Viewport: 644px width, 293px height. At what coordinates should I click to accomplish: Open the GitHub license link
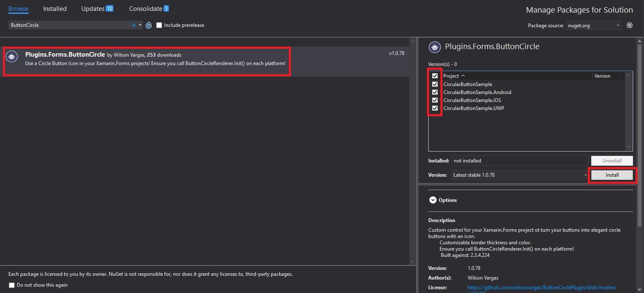point(542,288)
